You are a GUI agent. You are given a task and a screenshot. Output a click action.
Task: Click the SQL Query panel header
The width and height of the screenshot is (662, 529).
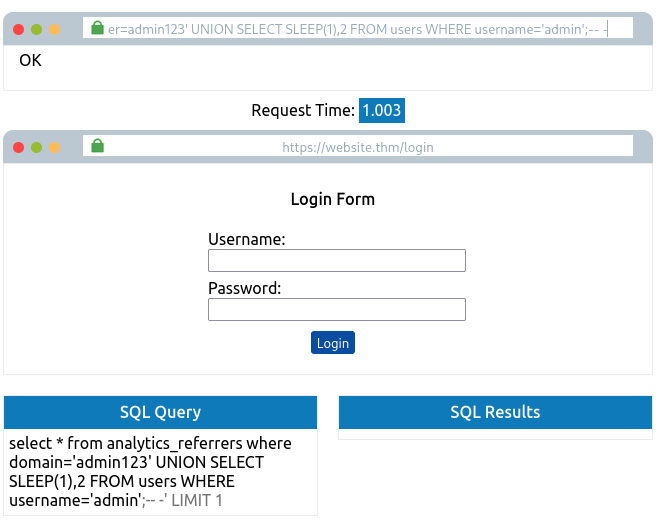[x=160, y=412]
